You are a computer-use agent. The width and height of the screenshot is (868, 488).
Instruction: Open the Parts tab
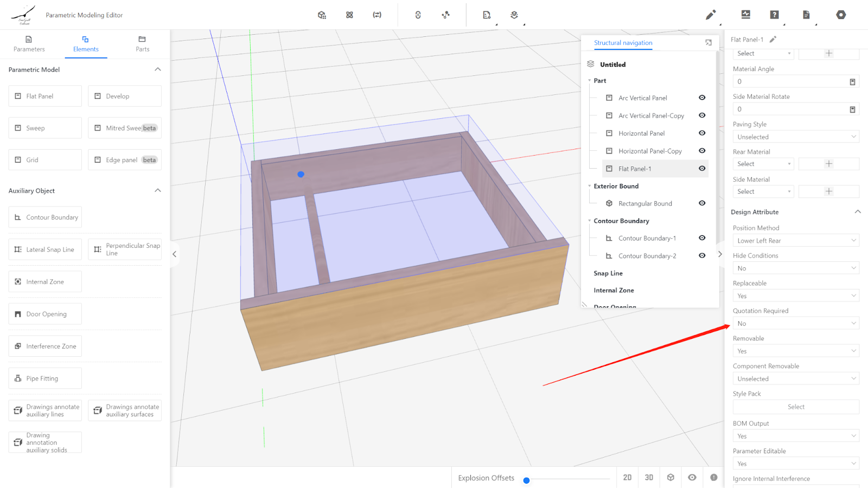click(142, 44)
